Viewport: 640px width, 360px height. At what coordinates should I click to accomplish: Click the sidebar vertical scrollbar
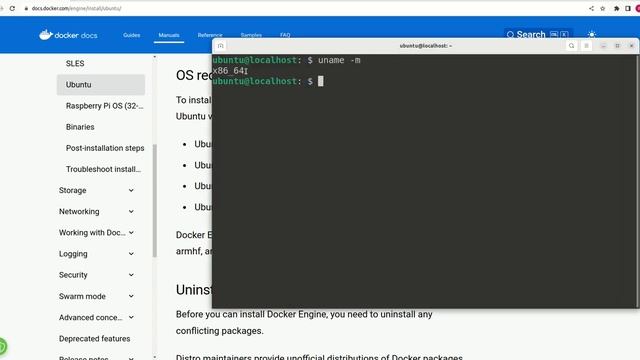coord(155,200)
